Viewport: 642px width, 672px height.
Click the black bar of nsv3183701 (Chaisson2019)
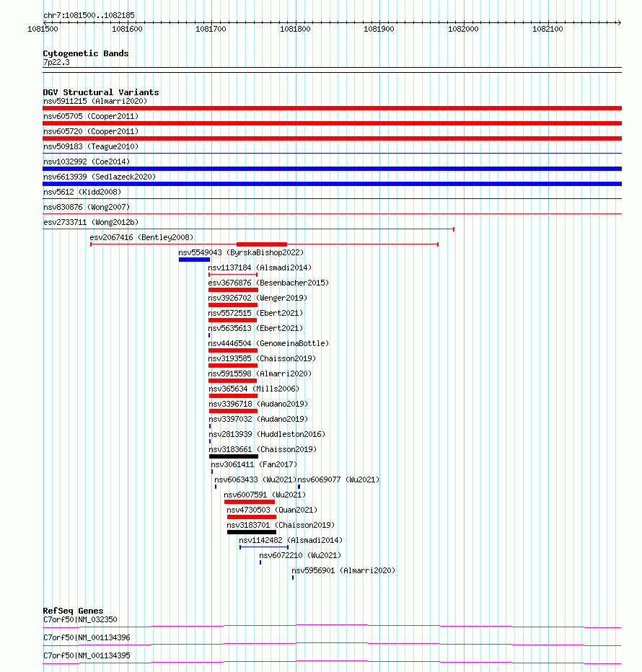click(x=252, y=532)
